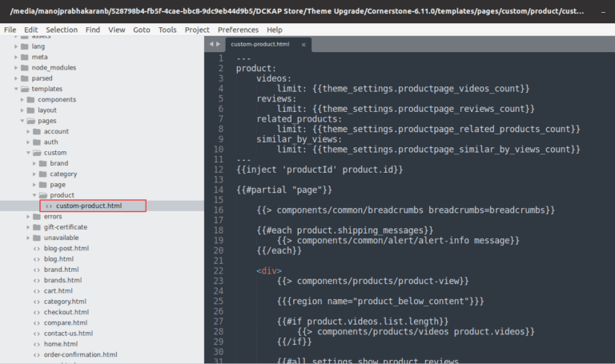Open the Help menu

click(274, 30)
